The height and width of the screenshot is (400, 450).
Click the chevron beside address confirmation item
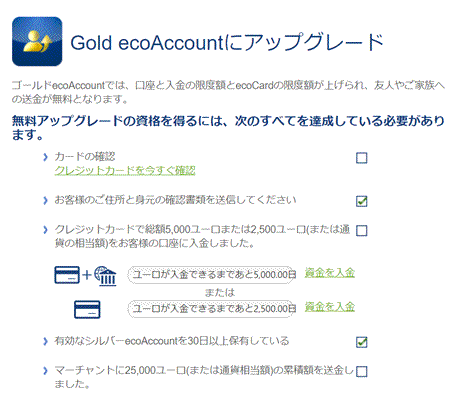click(45, 200)
